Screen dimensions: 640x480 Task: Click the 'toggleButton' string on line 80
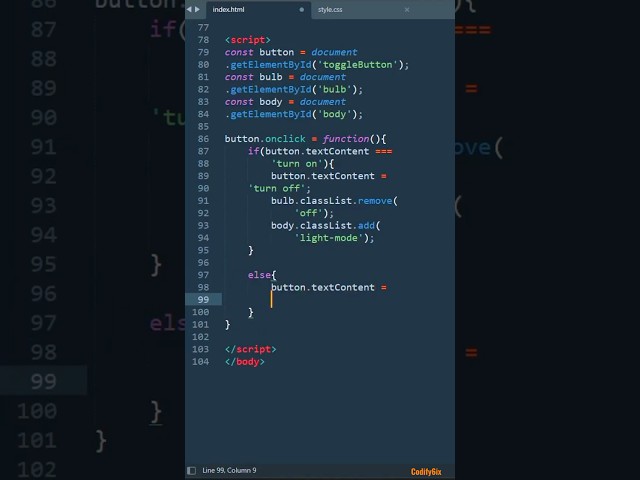[x=357, y=65]
